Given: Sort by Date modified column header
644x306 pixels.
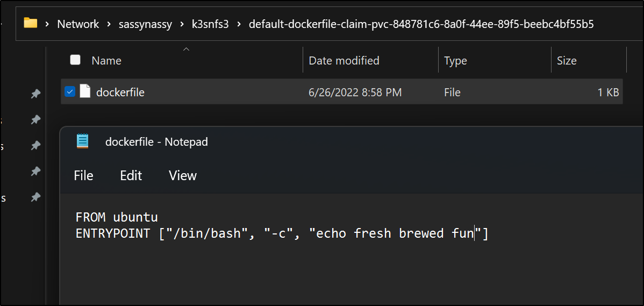Looking at the screenshot, I should (x=344, y=61).
